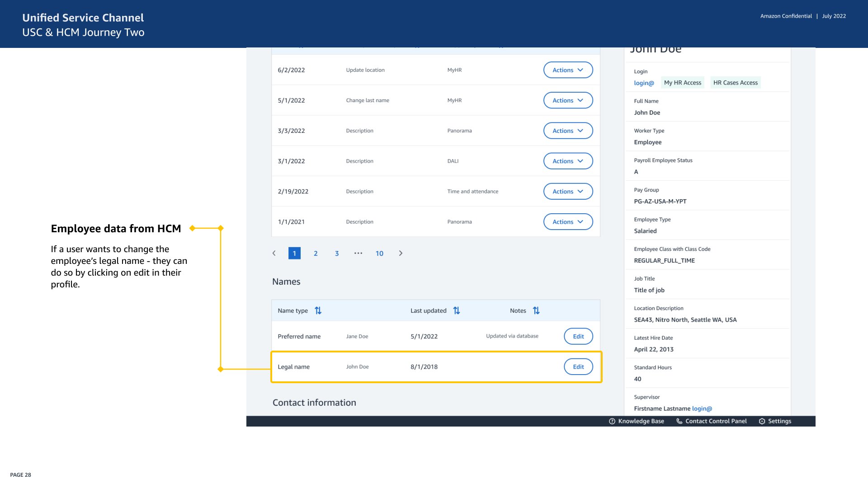Sort names by Name type column icon
Screen dimensions: 868x488
tap(318, 310)
